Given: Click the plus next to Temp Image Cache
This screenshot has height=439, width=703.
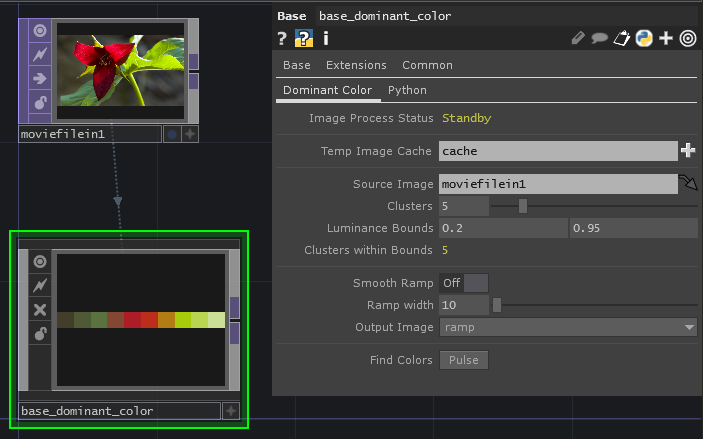Looking at the screenshot, I should point(688,151).
